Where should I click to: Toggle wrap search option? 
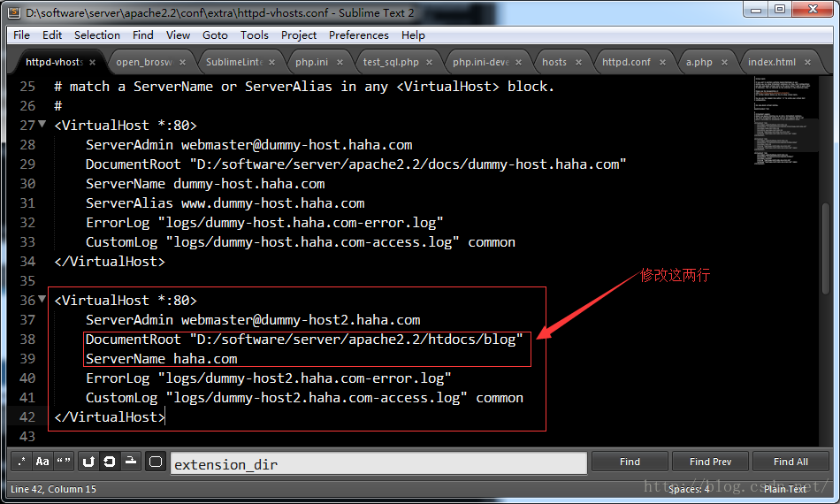pos(110,462)
